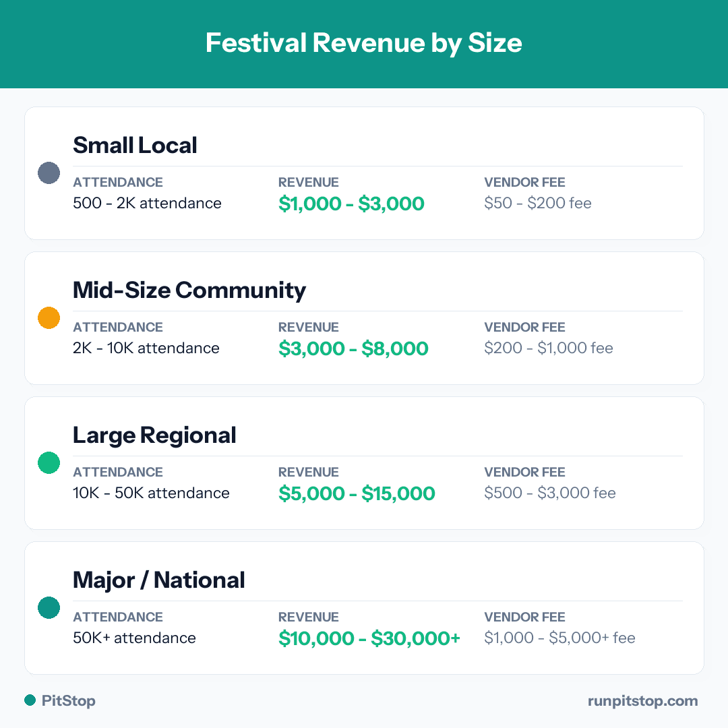Click the 50K+ attendance value
728x728 pixels.
(x=135, y=638)
